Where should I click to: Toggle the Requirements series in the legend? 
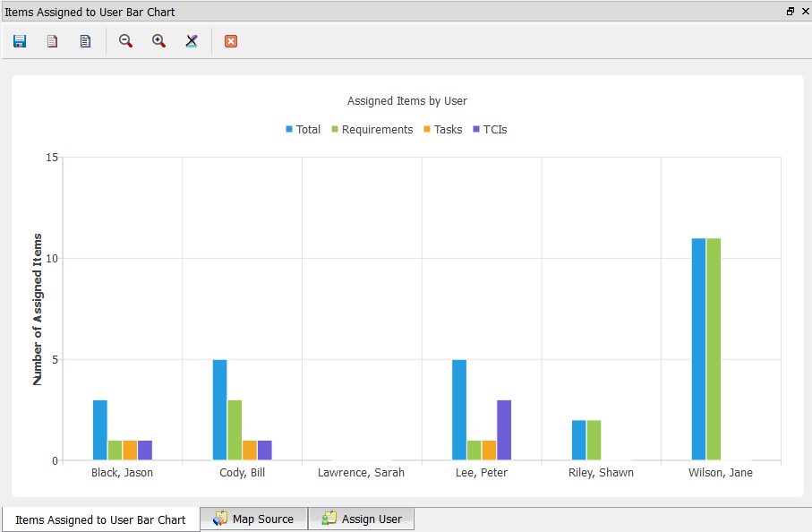[372, 130]
